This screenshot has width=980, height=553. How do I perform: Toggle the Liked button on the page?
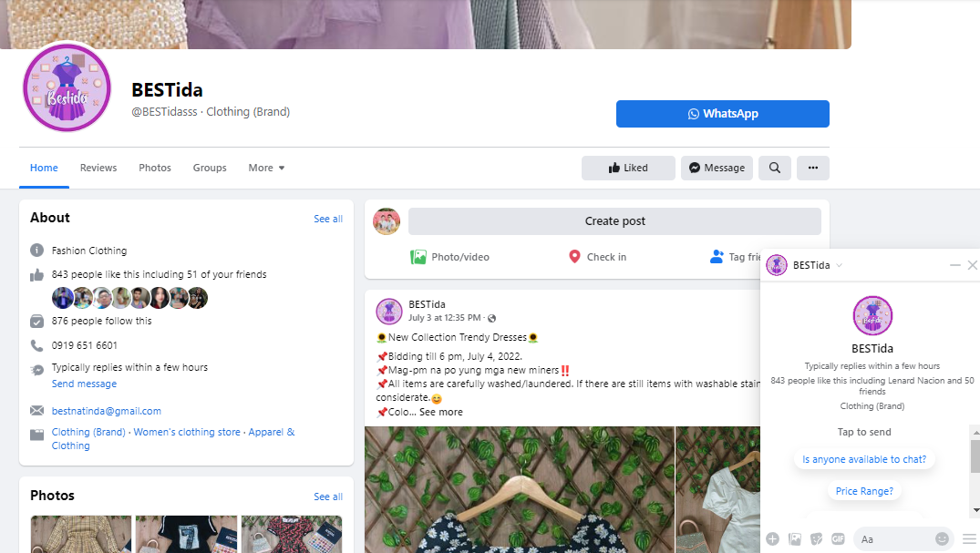[628, 168]
